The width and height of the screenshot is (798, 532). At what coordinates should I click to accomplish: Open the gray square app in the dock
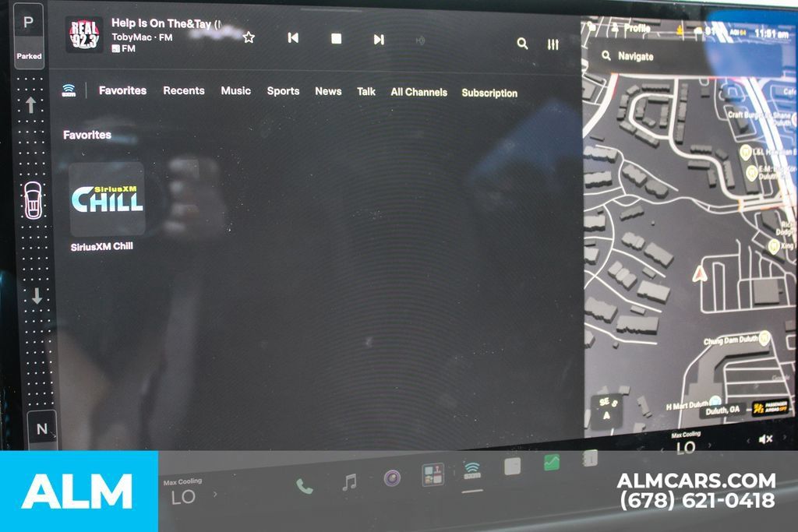[x=512, y=466]
